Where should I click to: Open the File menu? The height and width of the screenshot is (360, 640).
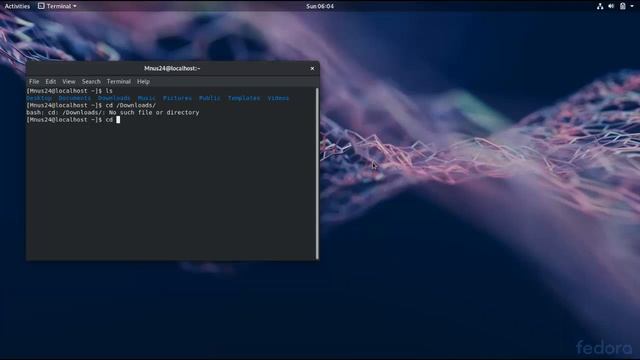34,82
